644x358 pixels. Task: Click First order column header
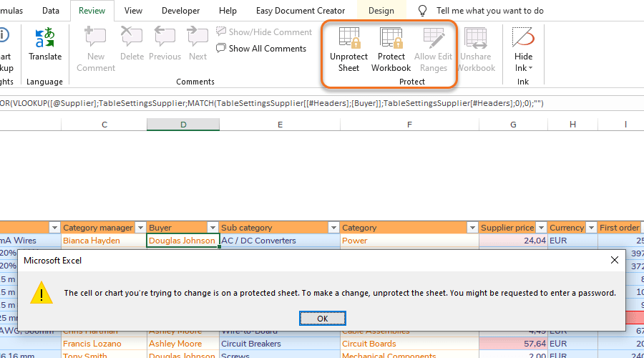click(x=620, y=228)
